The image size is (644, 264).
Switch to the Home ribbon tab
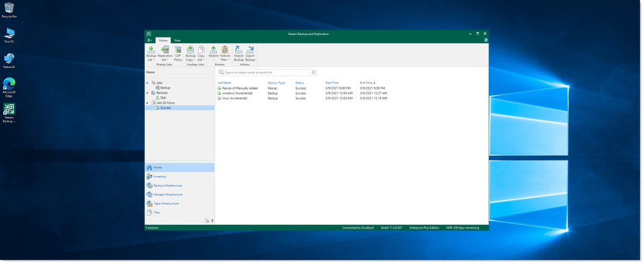(x=163, y=40)
